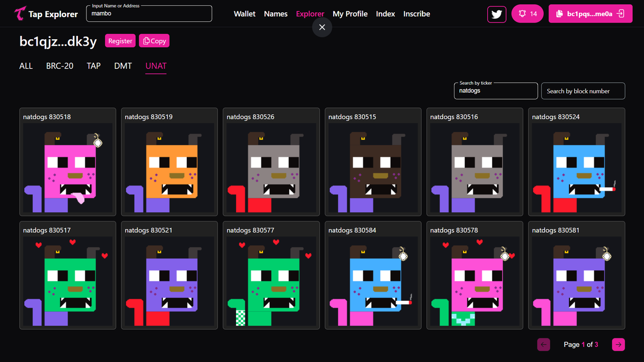Click the 'natdogs 830515' title text
644x362 pixels.
(352, 117)
